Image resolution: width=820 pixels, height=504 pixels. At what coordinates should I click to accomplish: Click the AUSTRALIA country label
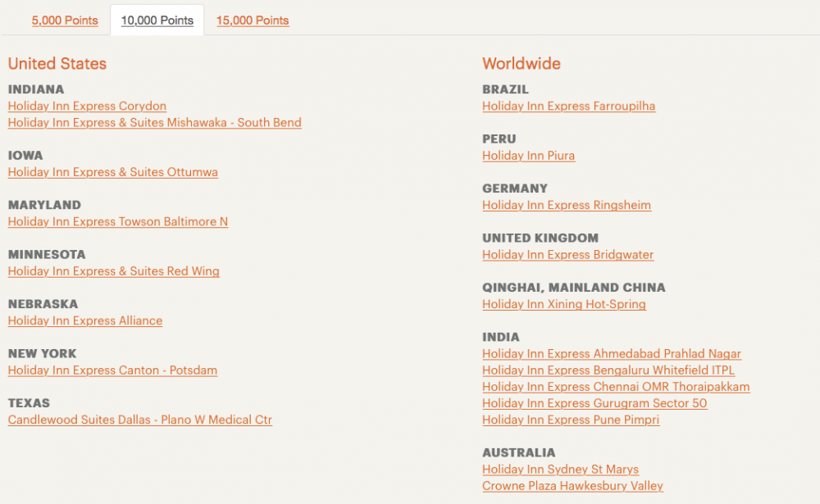(x=519, y=452)
